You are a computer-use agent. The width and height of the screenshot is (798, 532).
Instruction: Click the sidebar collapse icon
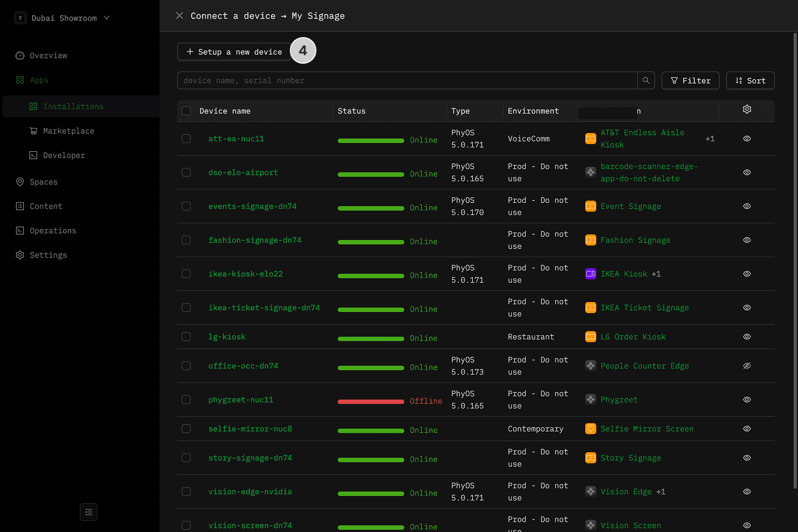click(x=89, y=512)
